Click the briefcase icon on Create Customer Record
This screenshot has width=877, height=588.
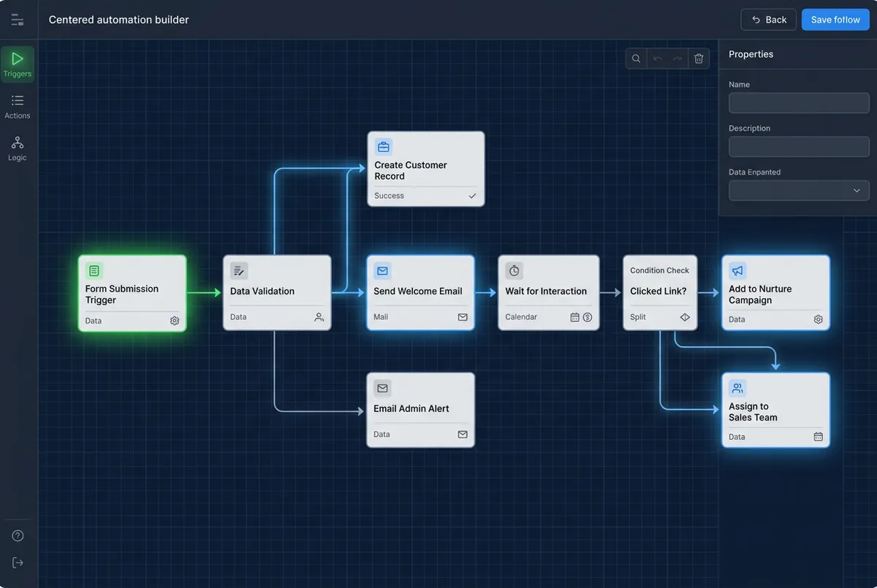[384, 147]
